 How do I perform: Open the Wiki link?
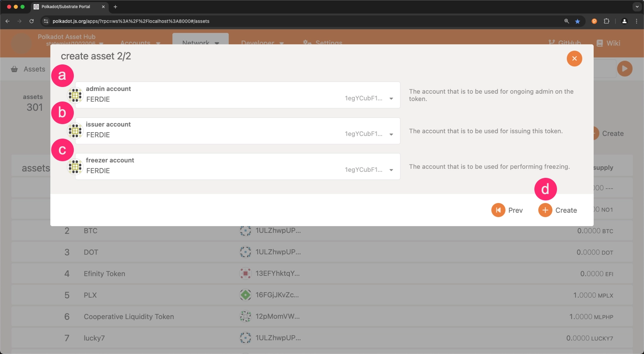(608, 43)
